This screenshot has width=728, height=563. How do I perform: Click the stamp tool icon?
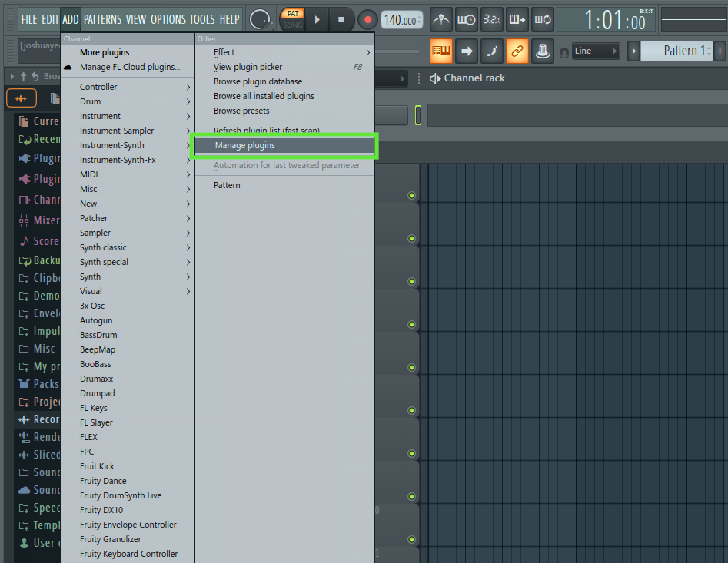pyautogui.click(x=543, y=51)
